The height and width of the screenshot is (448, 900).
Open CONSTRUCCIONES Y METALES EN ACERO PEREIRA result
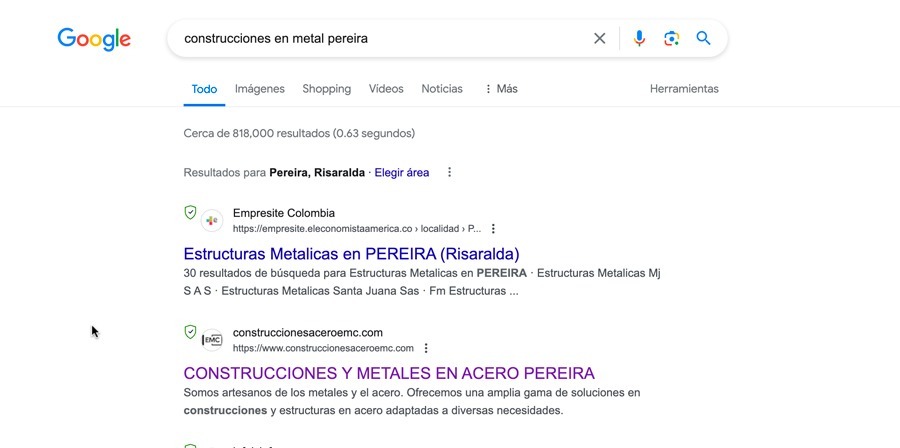coord(389,373)
